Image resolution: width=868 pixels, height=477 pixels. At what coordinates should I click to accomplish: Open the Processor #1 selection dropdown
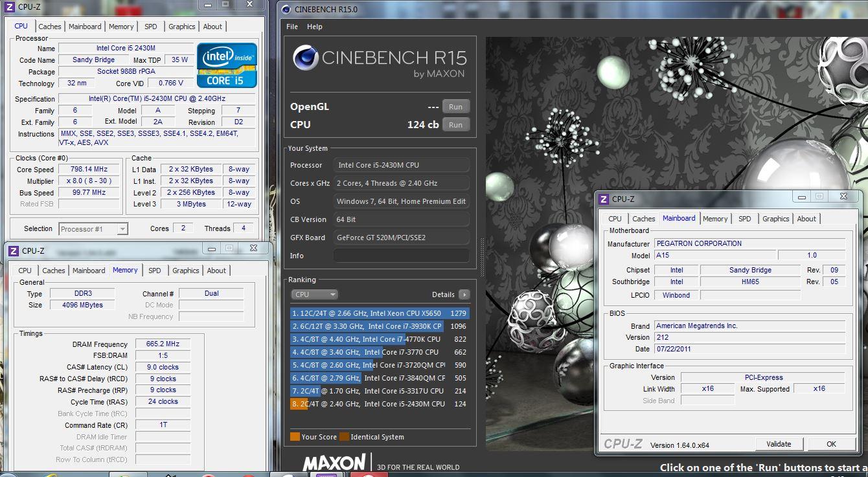point(93,228)
